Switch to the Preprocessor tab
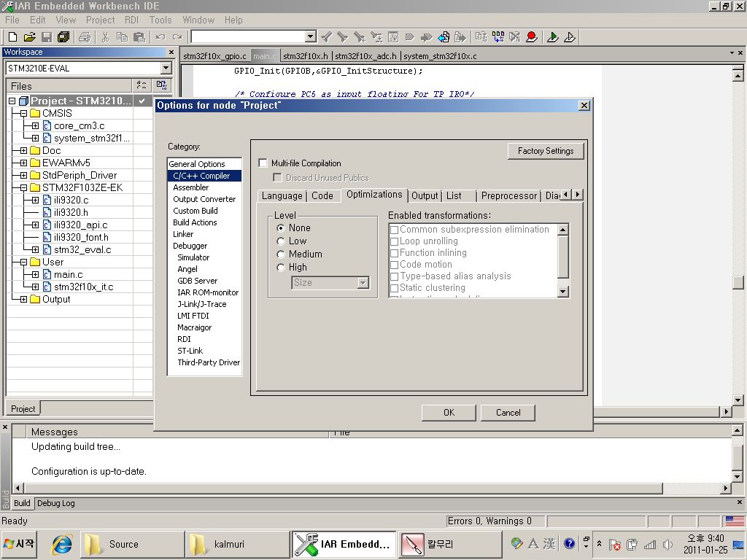The width and height of the screenshot is (747, 560). tap(508, 195)
